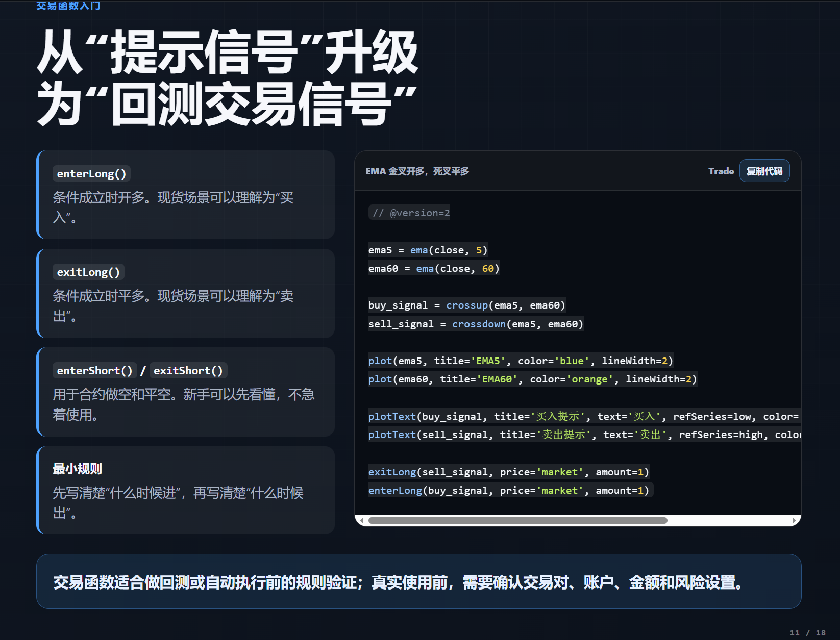Click the buy_signal crossup code line

pos(467,305)
